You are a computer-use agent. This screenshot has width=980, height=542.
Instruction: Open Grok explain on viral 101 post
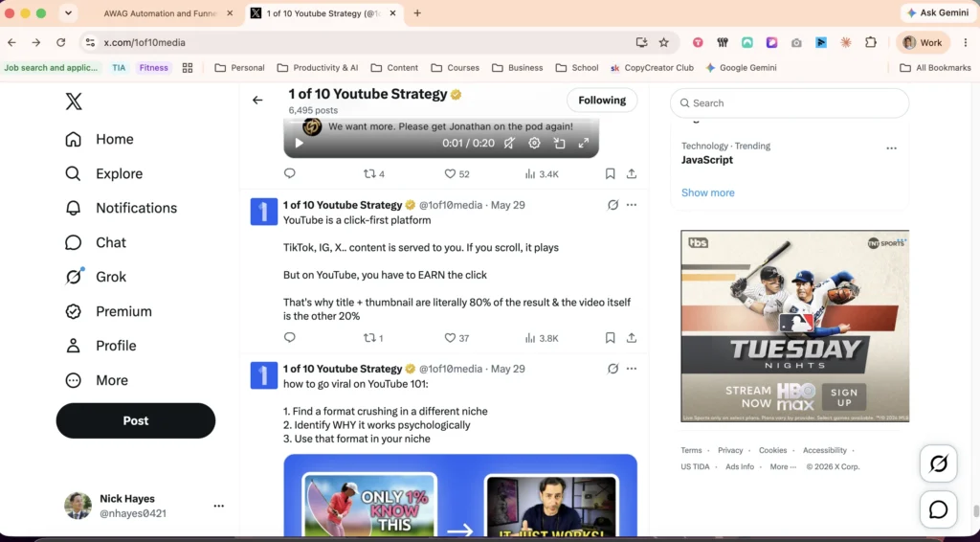click(612, 369)
